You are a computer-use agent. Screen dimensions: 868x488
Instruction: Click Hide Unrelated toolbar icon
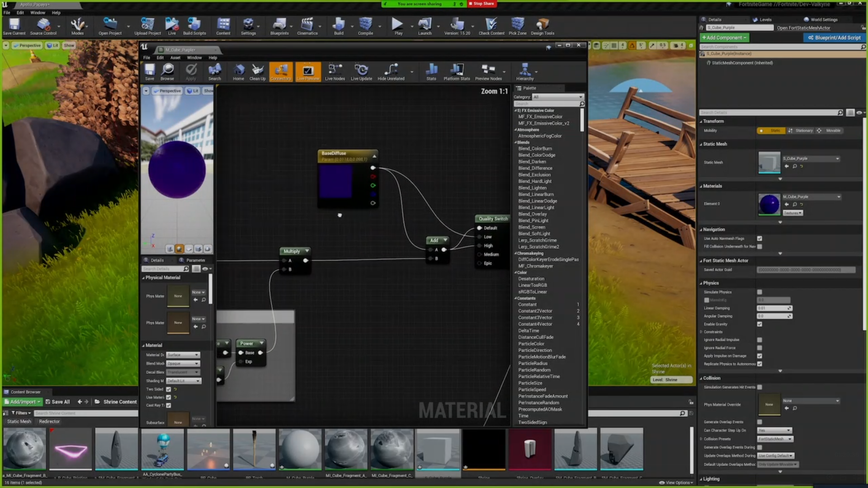391,72
